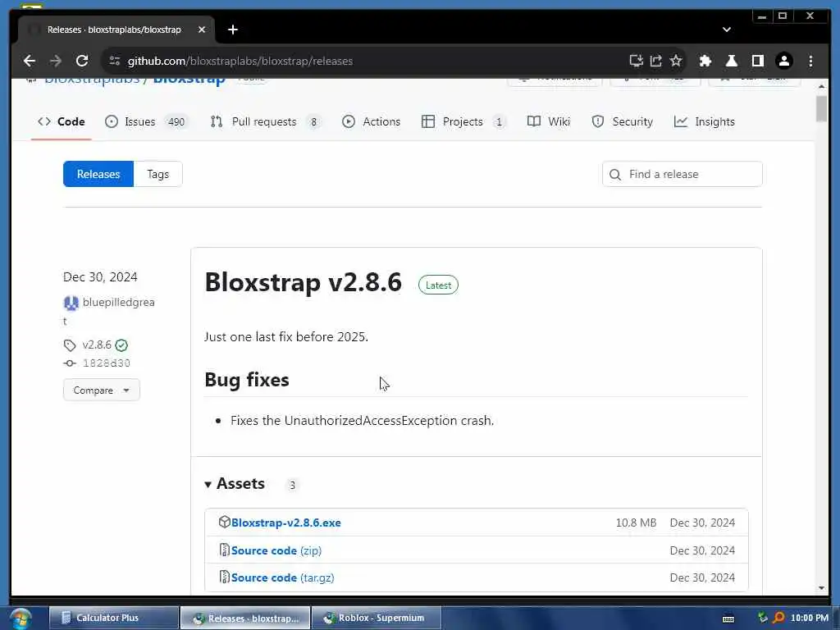This screenshot has height=630, width=840.
Task: Click the install app icon in address bar
Action: (x=636, y=61)
